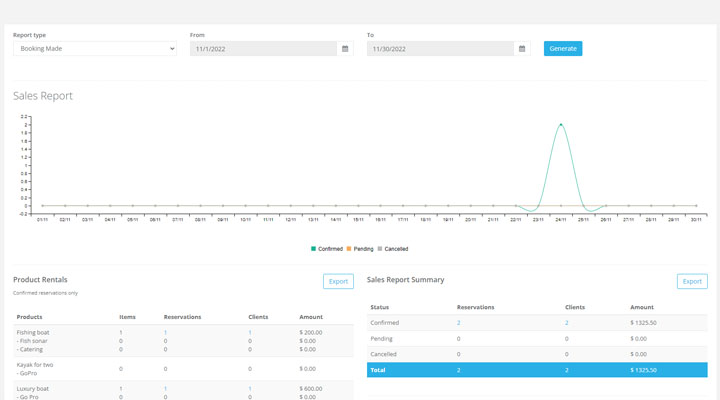Click the Fish sonar sub-item
The height and width of the screenshot is (400, 720).
pos(32,341)
